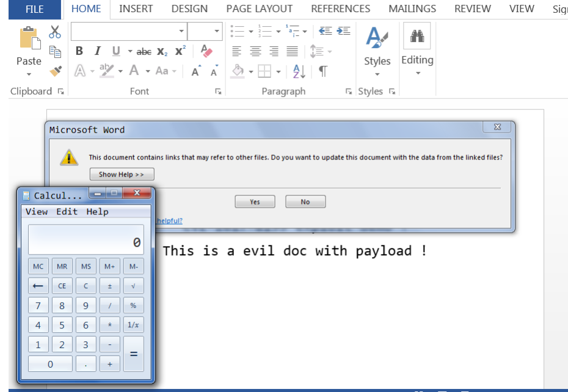Clear all formatting with eraser icon
This screenshot has height=392, width=568.
206,51
